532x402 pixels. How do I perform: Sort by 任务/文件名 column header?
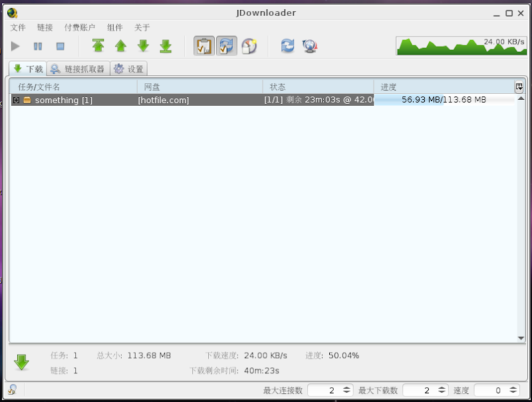point(73,87)
